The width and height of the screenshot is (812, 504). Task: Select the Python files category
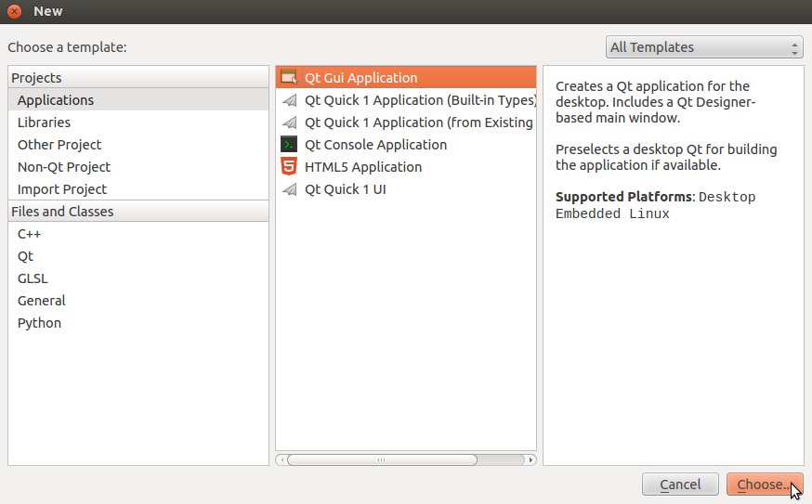click(138, 323)
